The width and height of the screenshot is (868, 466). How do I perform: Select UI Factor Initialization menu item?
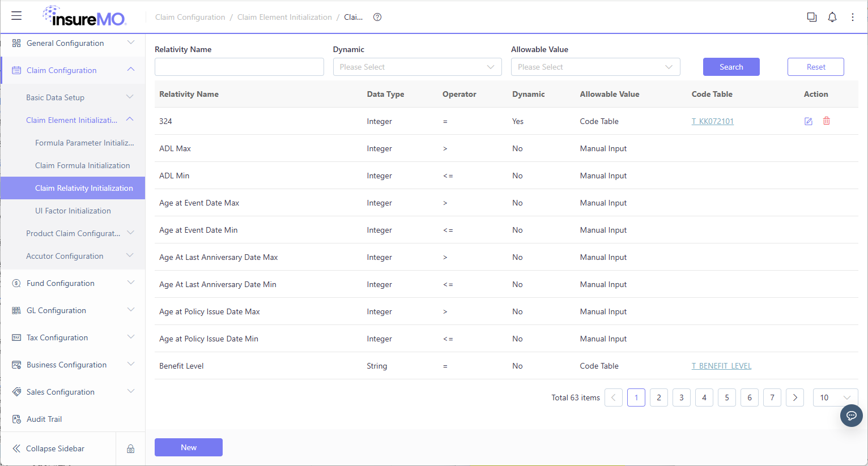click(73, 211)
